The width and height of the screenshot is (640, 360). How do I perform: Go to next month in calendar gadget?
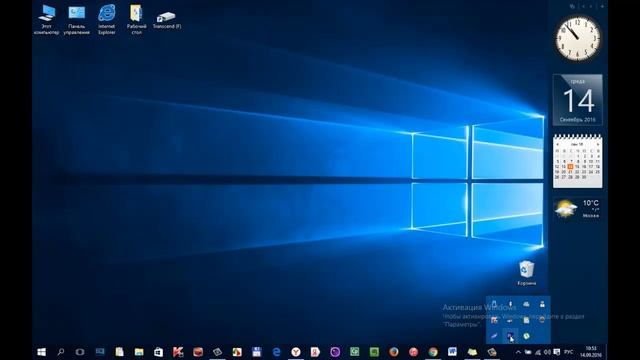(x=598, y=144)
